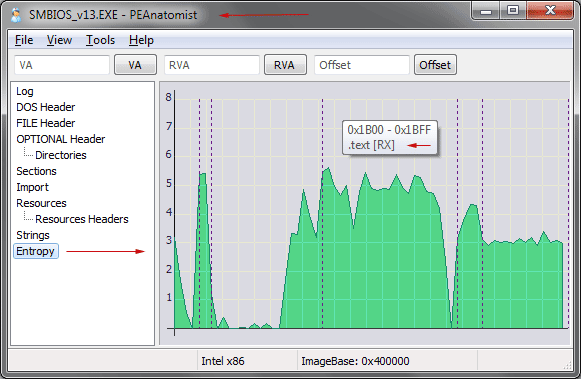Select Strings in the tree
Viewport: 581px width, 379px height.
tap(33, 235)
